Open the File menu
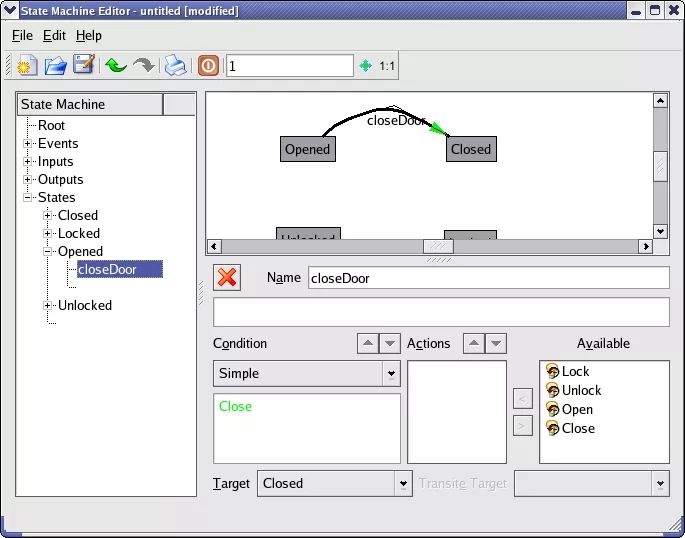The image size is (685, 538). pos(22,35)
